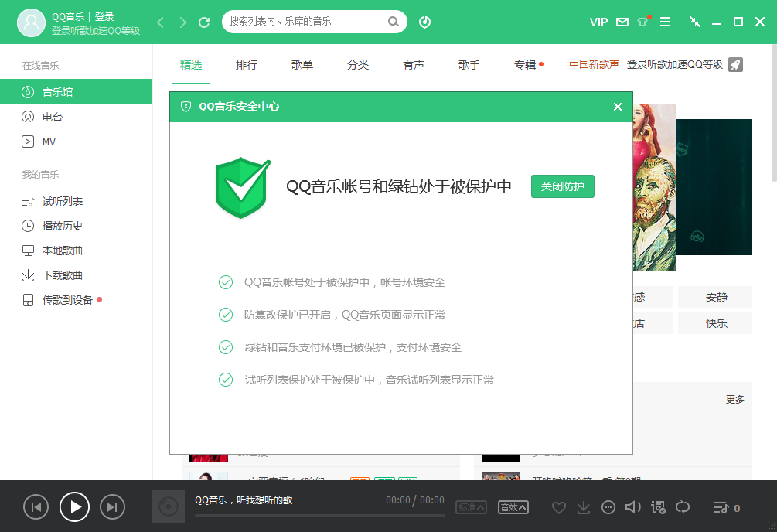Open the main menu hamburger icon

point(665,22)
